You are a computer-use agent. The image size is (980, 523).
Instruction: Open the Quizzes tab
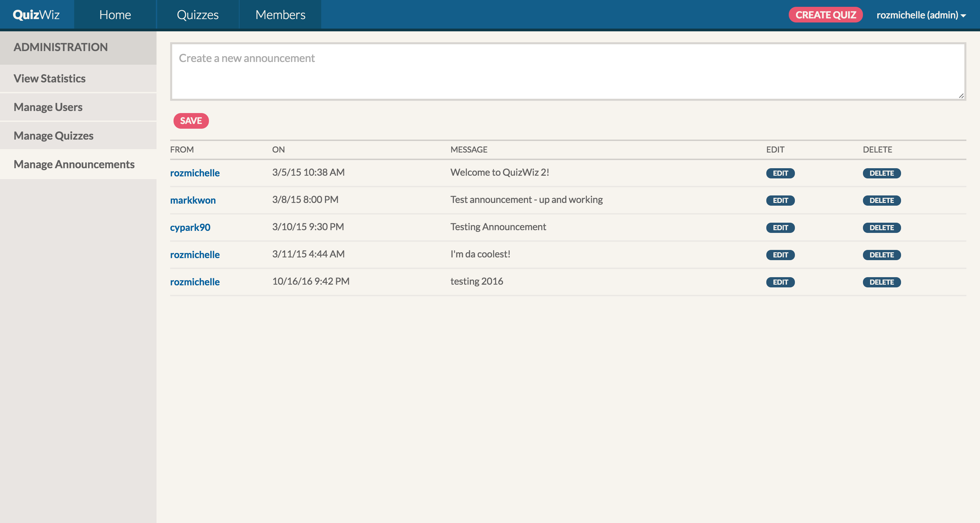[x=197, y=14]
